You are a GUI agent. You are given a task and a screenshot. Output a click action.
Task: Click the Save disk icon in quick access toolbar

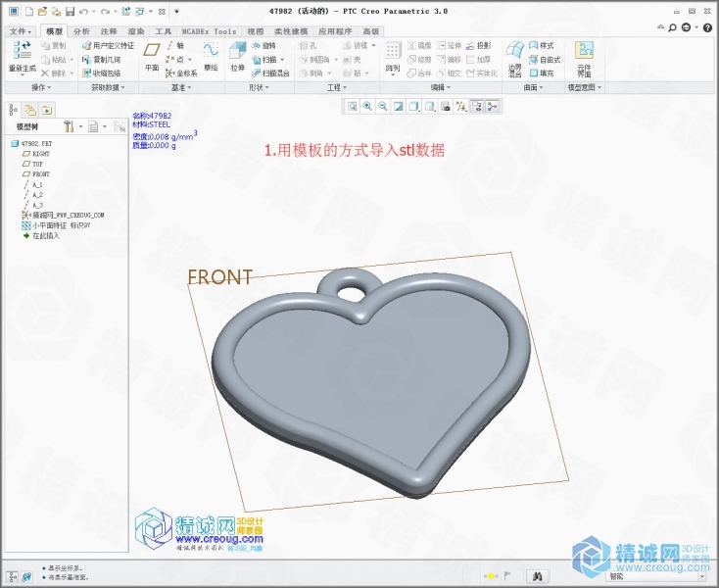point(70,11)
